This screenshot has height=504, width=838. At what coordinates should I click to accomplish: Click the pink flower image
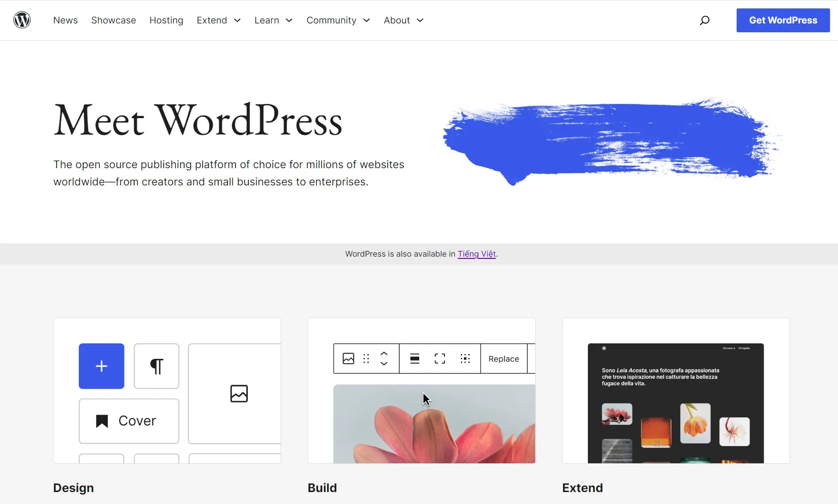[434, 424]
